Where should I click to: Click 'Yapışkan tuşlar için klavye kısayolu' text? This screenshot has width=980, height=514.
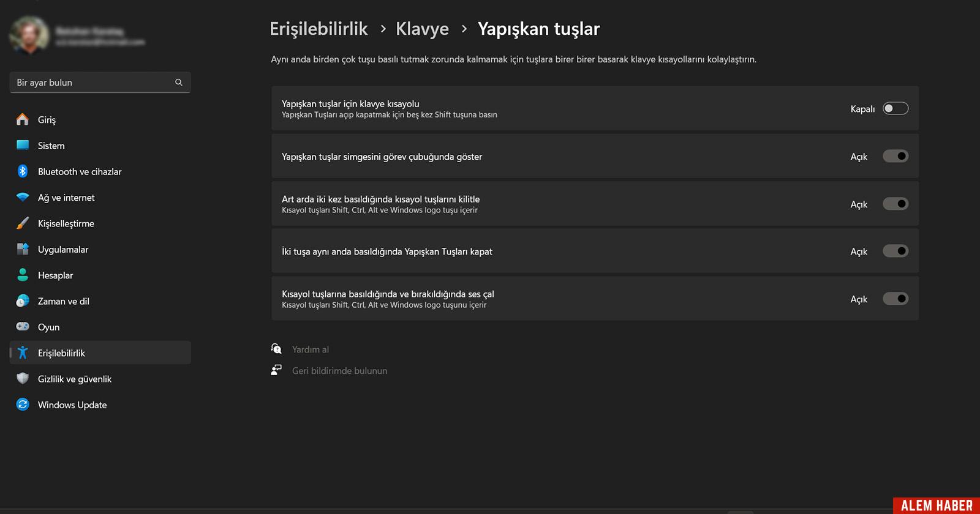[x=350, y=103]
